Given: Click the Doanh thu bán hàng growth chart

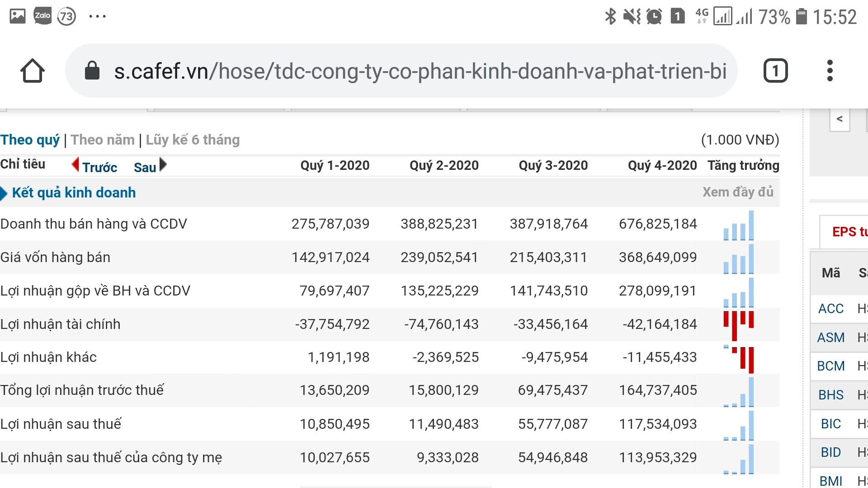Looking at the screenshot, I should (739, 225).
